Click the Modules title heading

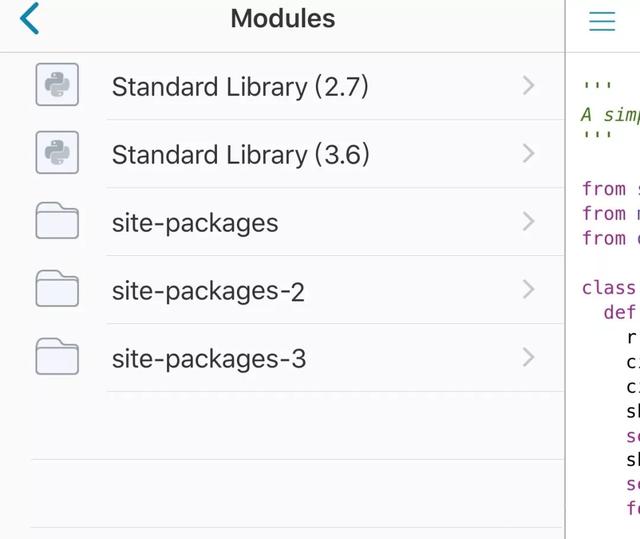pyautogui.click(x=283, y=19)
